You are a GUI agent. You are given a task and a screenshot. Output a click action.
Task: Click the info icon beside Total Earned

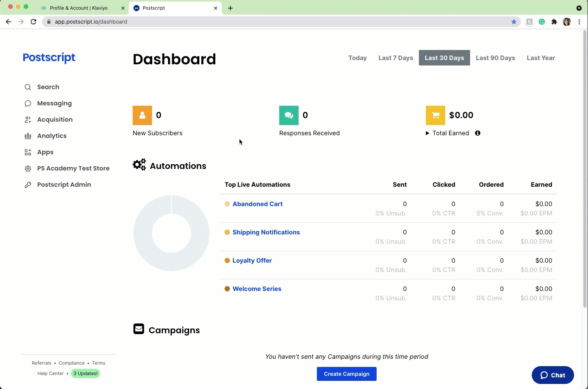(478, 133)
